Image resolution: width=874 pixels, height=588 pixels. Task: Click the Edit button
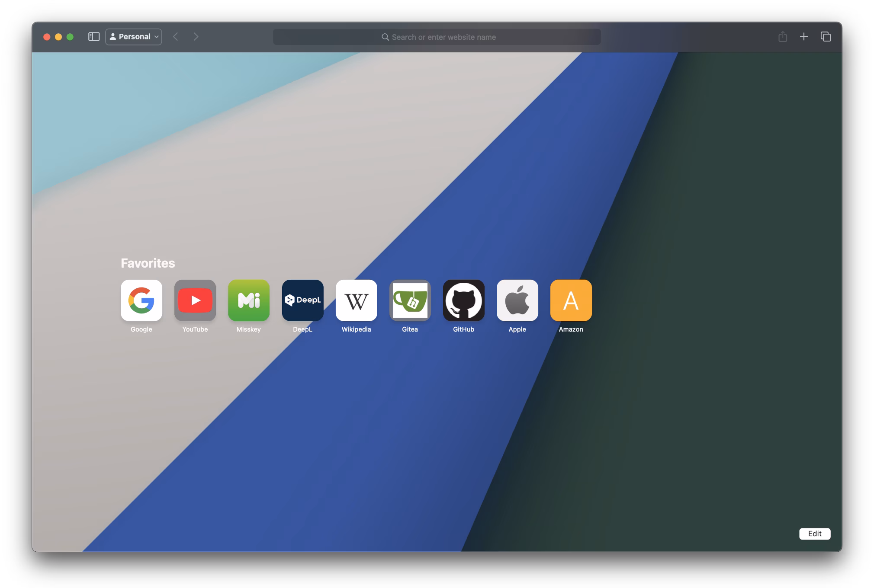tap(815, 534)
